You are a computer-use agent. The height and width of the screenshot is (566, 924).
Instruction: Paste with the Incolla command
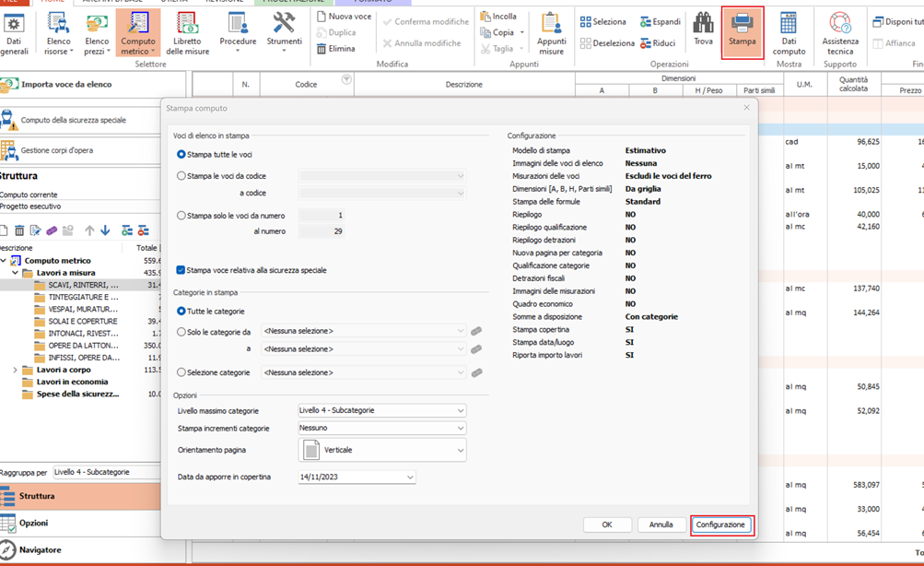(498, 17)
